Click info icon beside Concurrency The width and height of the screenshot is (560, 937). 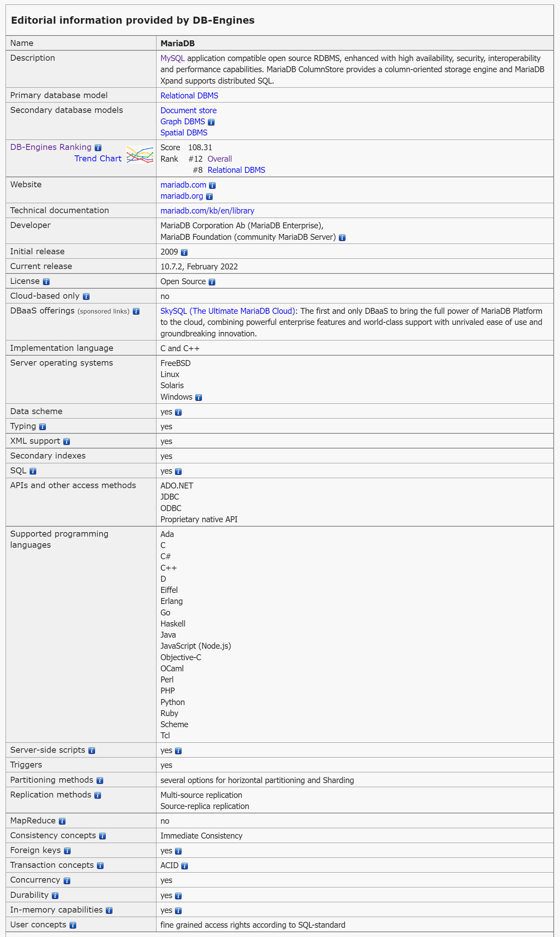click(67, 880)
